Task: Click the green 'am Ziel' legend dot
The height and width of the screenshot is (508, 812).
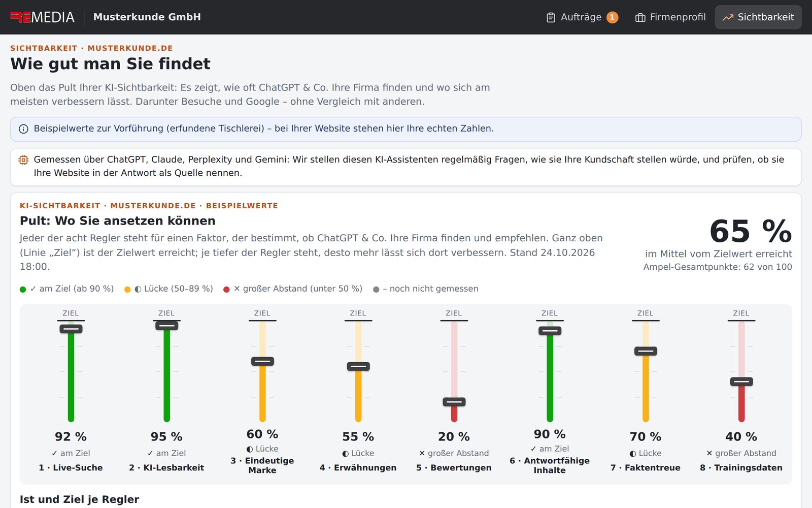Action: [x=23, y=290]
